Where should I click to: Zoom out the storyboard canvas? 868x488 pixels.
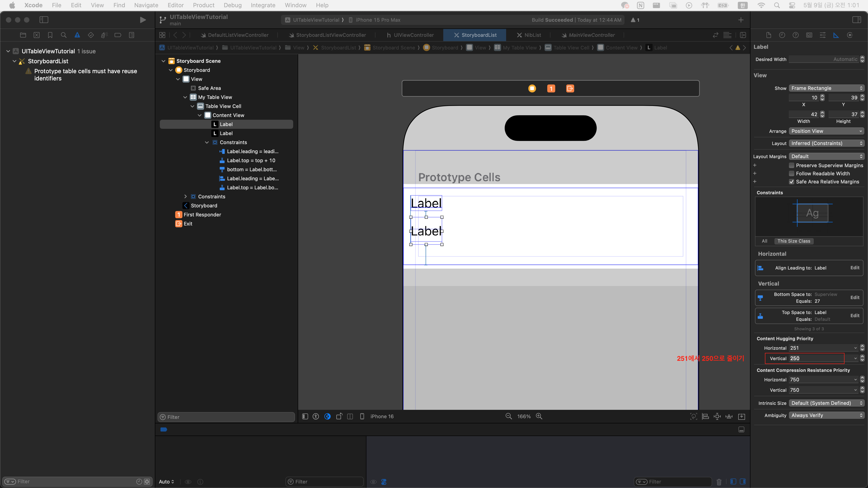pyautogui.click(x=508, y=416)
